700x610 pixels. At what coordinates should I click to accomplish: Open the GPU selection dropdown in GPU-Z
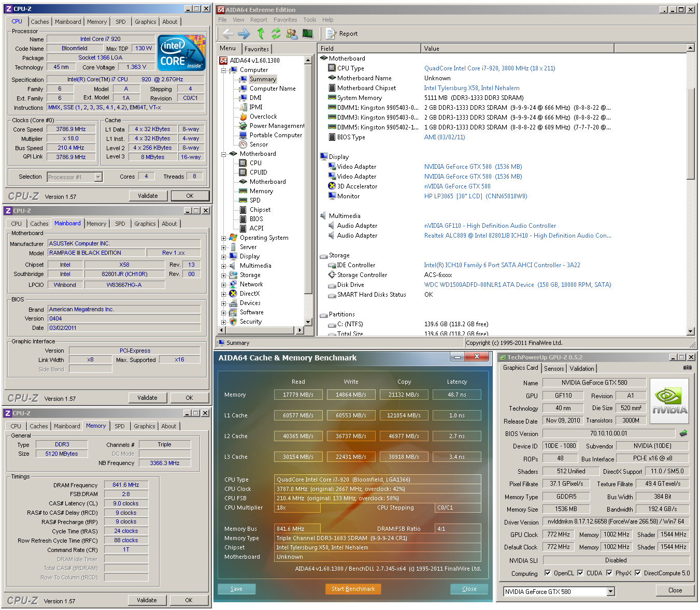tap(610, 591)
